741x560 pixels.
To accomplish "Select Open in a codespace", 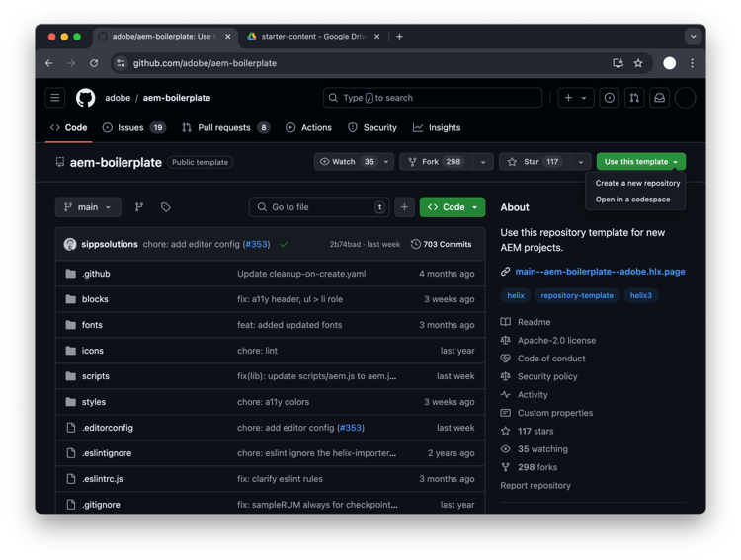I will 632,200.
